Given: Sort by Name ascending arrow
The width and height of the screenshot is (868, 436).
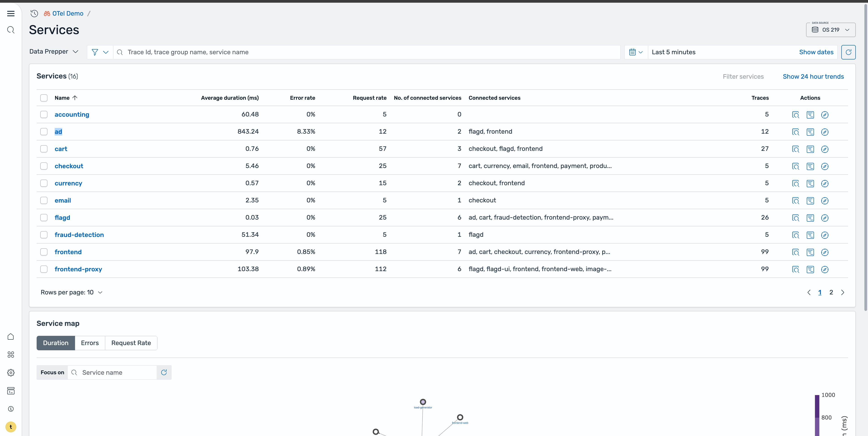Looking at the screenshot, I should click(75, 98).
